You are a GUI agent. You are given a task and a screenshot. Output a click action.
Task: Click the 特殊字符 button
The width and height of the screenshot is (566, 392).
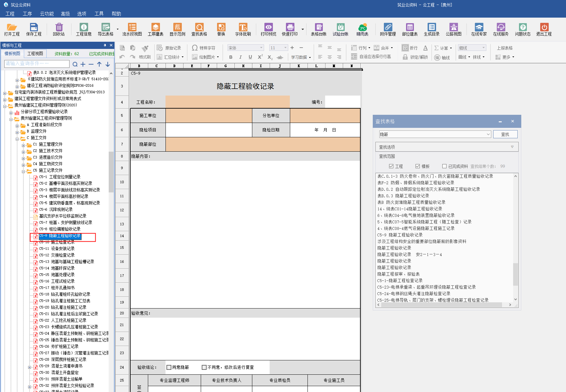[204, 48]
